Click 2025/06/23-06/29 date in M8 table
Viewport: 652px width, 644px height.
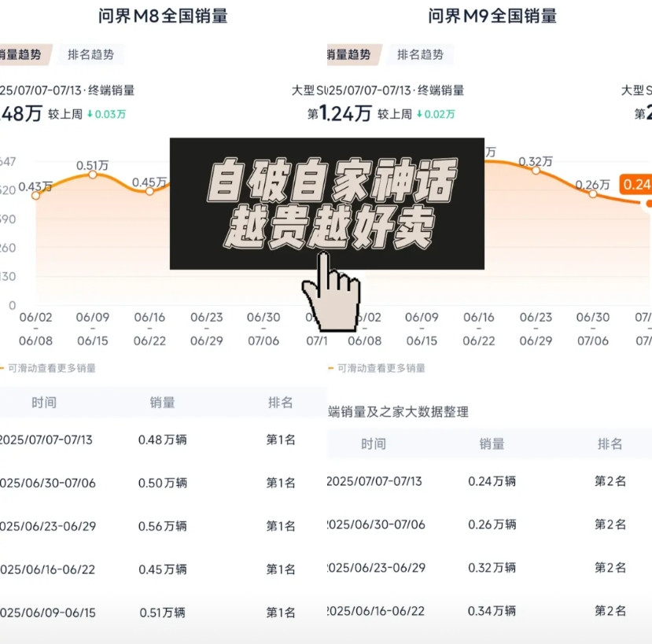[48, 526]
